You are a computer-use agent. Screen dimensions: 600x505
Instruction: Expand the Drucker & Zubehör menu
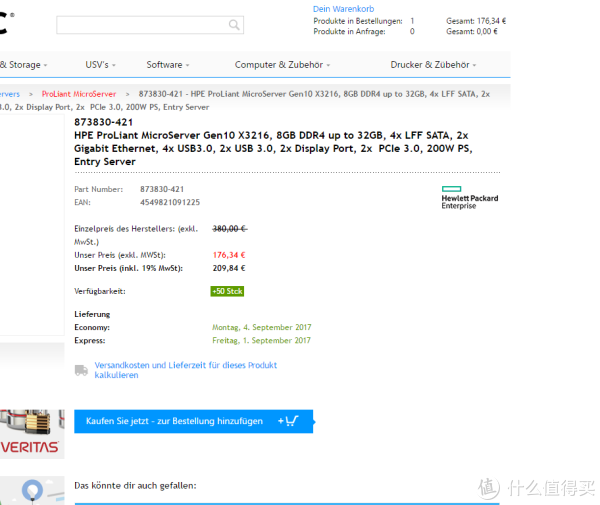coord(433,65)
